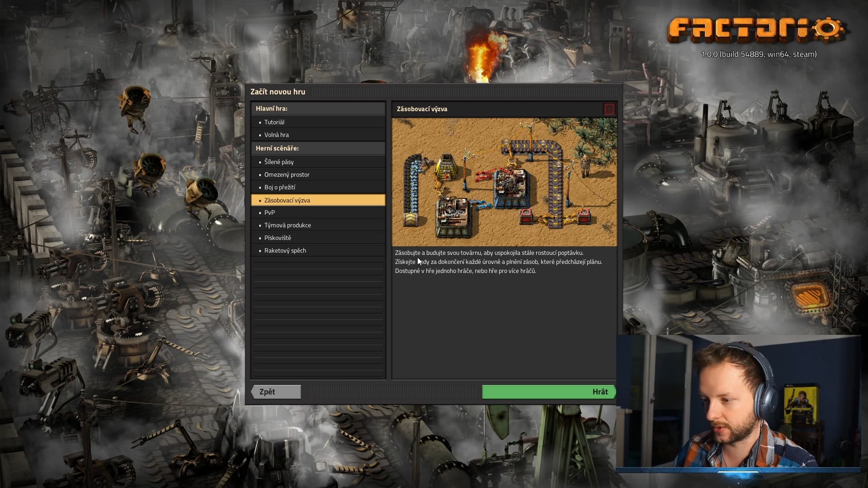
Task: Open the Pískoviště sandbox scenario
Action: coord(318,238)
